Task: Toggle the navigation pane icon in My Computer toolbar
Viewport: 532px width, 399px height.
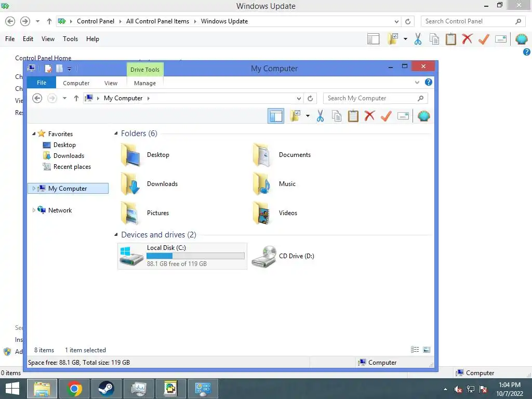Action: coord(276,116)
